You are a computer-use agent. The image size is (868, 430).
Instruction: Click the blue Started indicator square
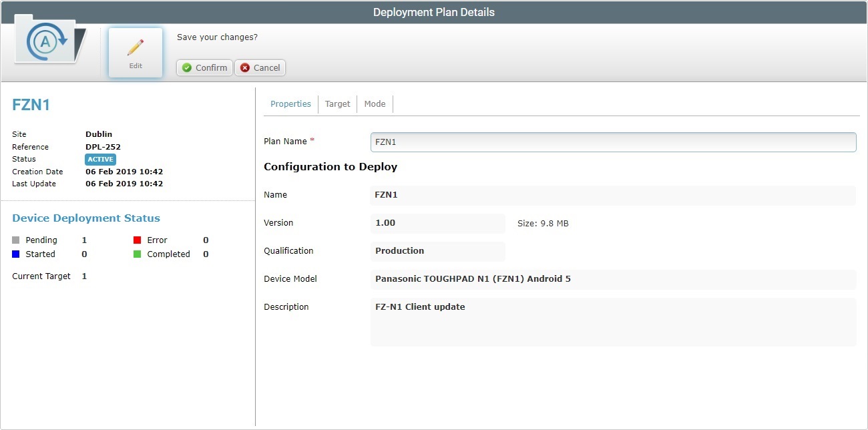click(x=15, y=254)
